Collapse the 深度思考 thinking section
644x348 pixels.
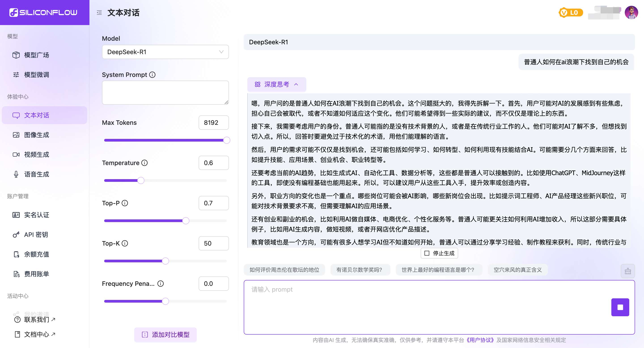277,85
